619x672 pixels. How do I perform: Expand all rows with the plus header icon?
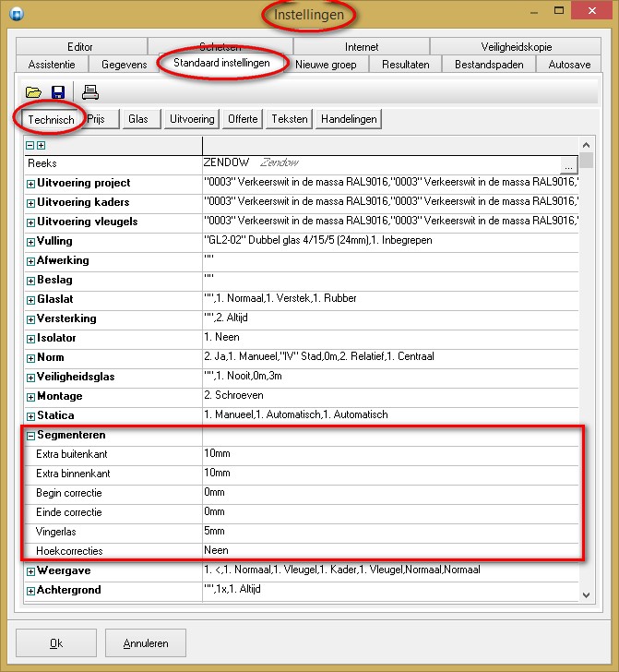click(41, 145)
